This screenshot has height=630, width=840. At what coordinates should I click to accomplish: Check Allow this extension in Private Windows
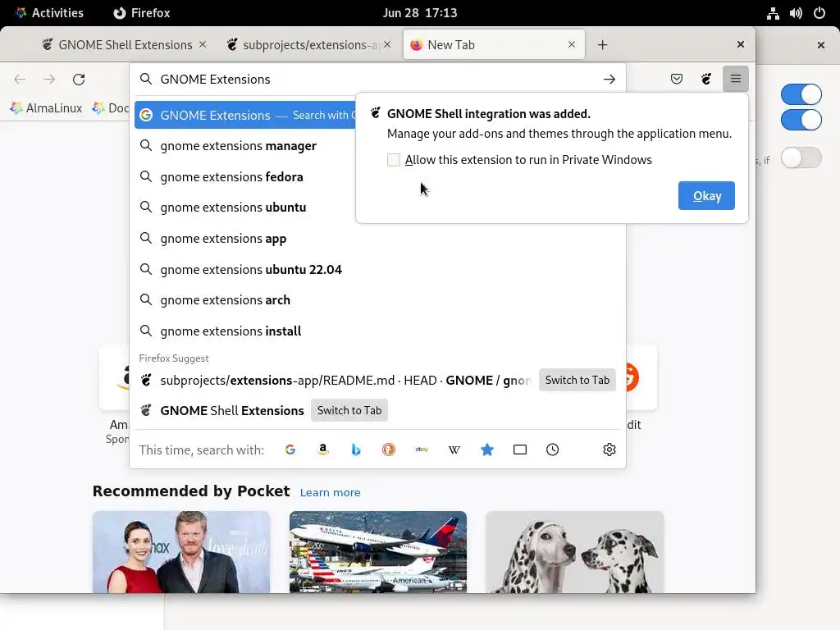(394, 160)
